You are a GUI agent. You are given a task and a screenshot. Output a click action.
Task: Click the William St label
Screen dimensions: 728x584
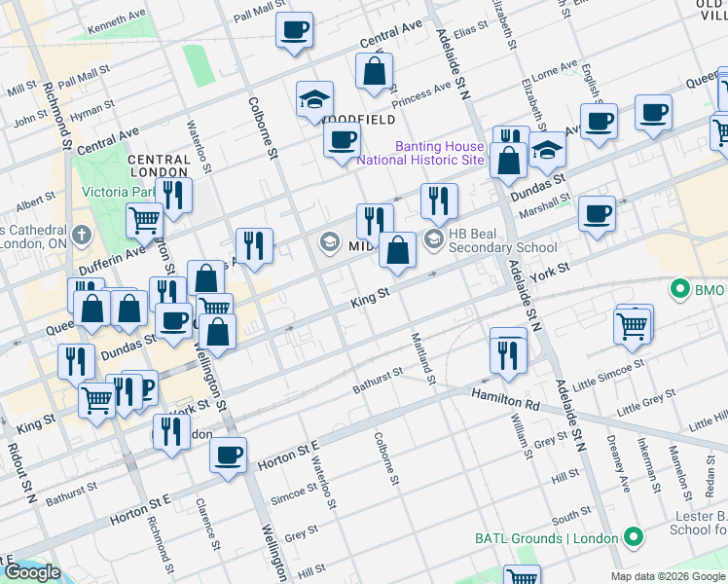[522, 436]
